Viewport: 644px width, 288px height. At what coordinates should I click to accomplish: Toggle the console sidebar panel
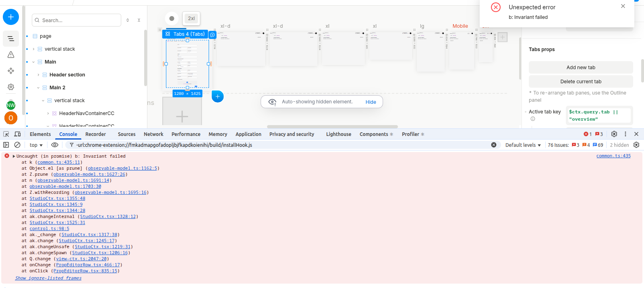(6, 145)
